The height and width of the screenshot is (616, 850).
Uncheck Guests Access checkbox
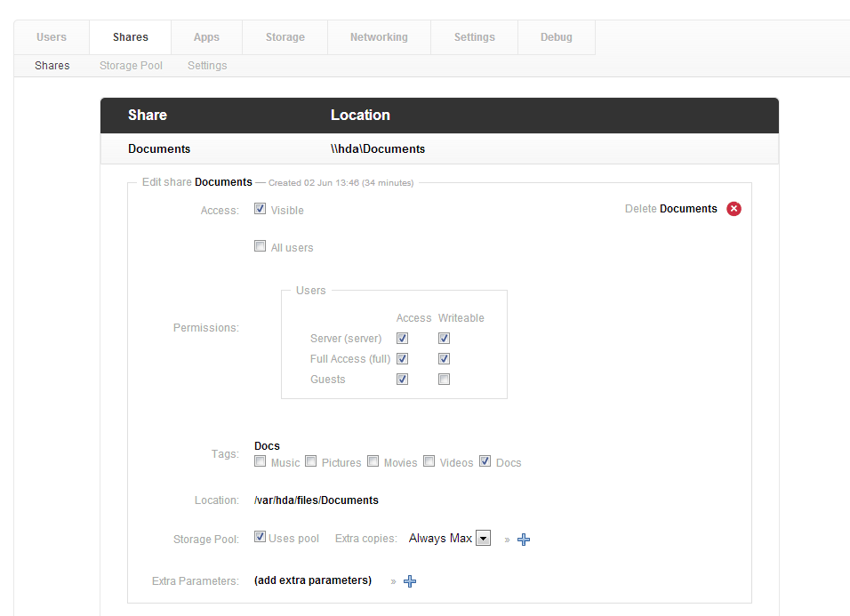402,380
